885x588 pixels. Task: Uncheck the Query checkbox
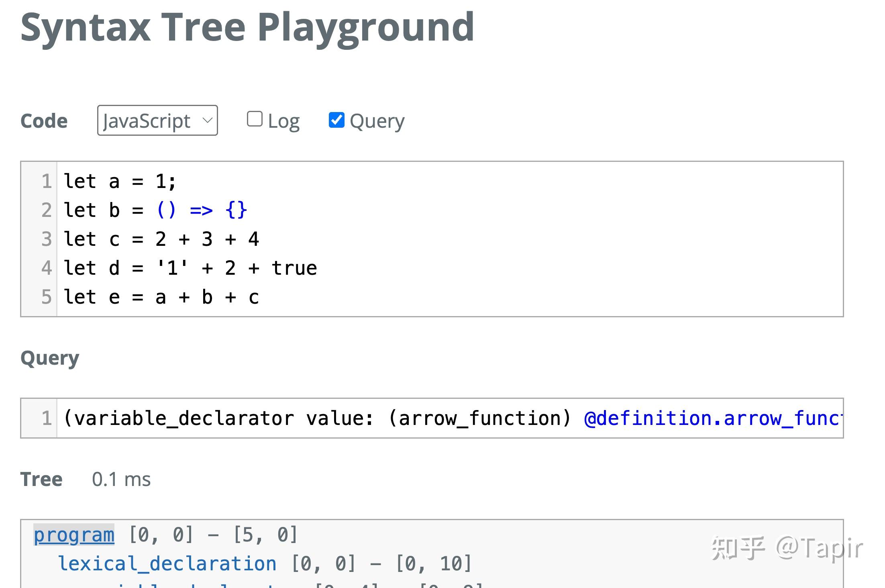(x=336, y=120)
